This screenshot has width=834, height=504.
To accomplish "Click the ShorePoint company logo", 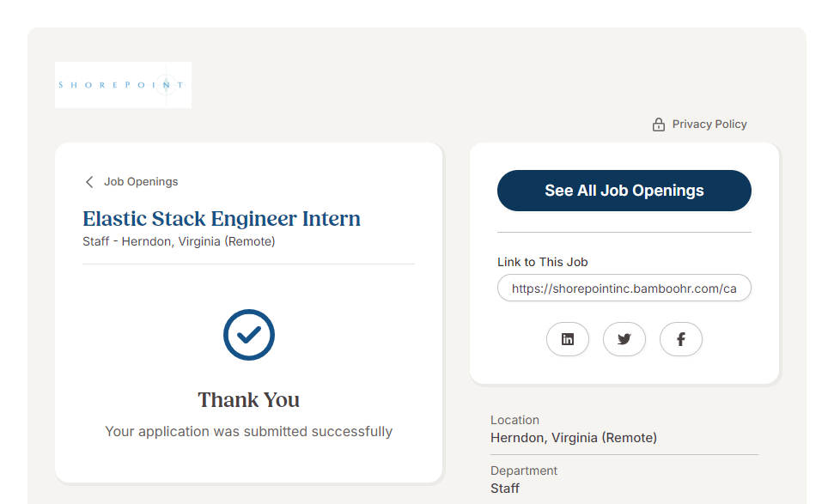I will [123, 85].
